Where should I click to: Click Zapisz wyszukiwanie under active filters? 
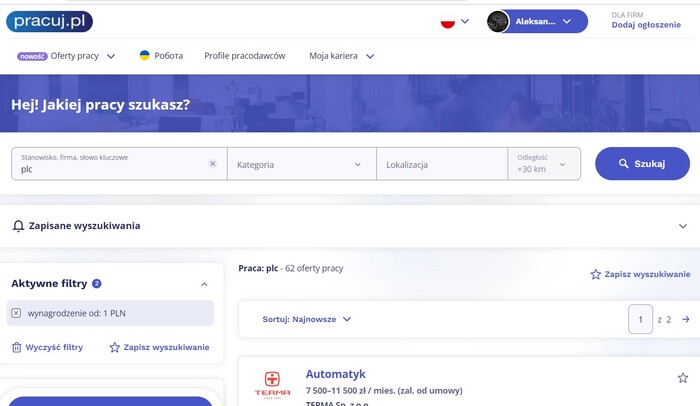159,347
